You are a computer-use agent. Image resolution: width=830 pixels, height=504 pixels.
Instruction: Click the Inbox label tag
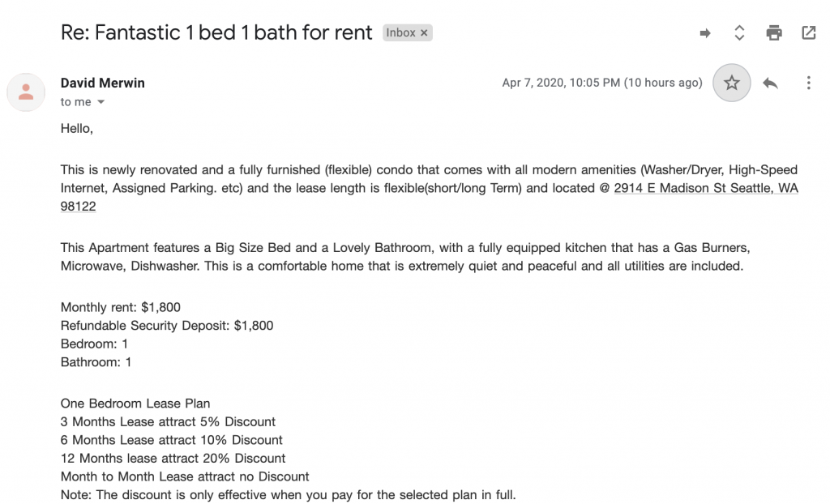click(400, 33)
